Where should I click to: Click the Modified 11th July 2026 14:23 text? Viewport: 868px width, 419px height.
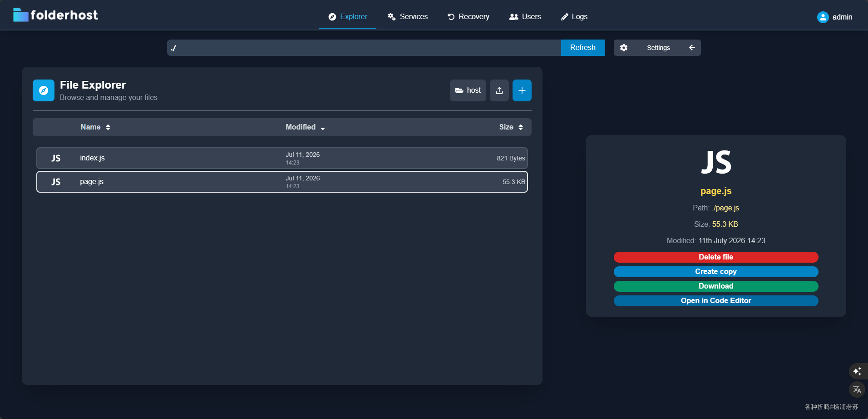pyautogui.click(x=716, y=241)
